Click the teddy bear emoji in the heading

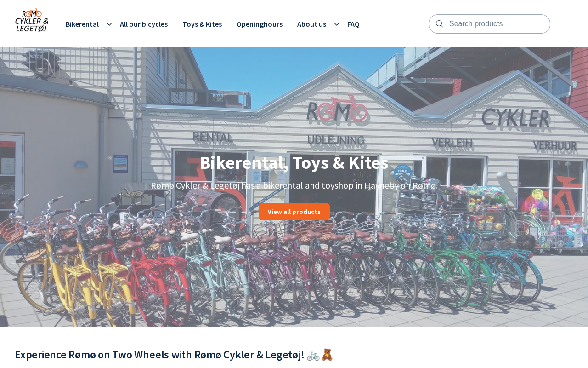327,355
